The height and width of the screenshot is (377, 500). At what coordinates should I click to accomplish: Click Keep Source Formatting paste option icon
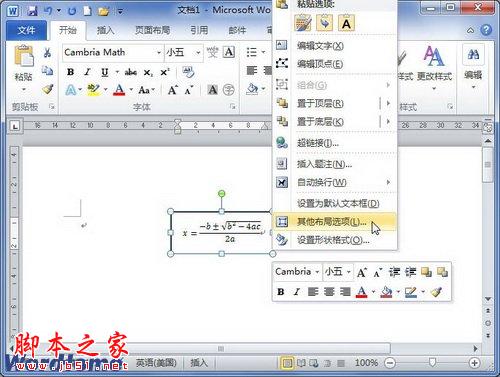pyautogui.click(x=303, y=23)
